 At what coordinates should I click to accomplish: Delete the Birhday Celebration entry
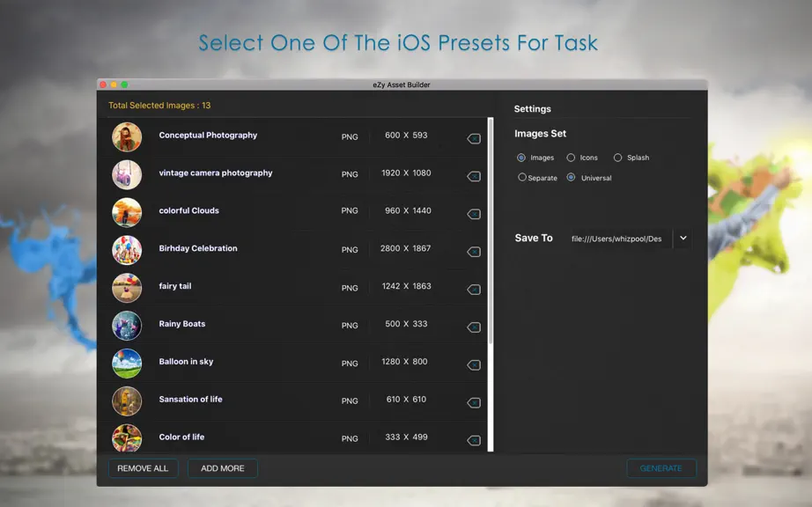(x=473, y=252)
